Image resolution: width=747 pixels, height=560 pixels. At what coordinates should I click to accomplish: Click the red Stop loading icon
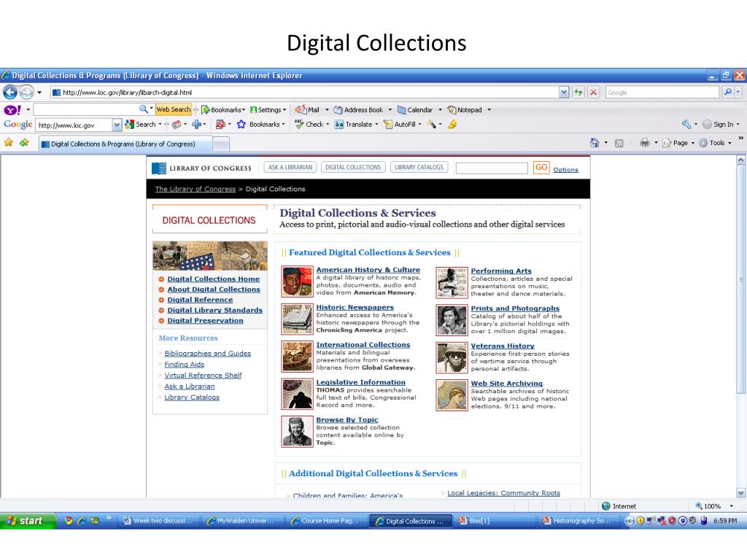[594, 93]
